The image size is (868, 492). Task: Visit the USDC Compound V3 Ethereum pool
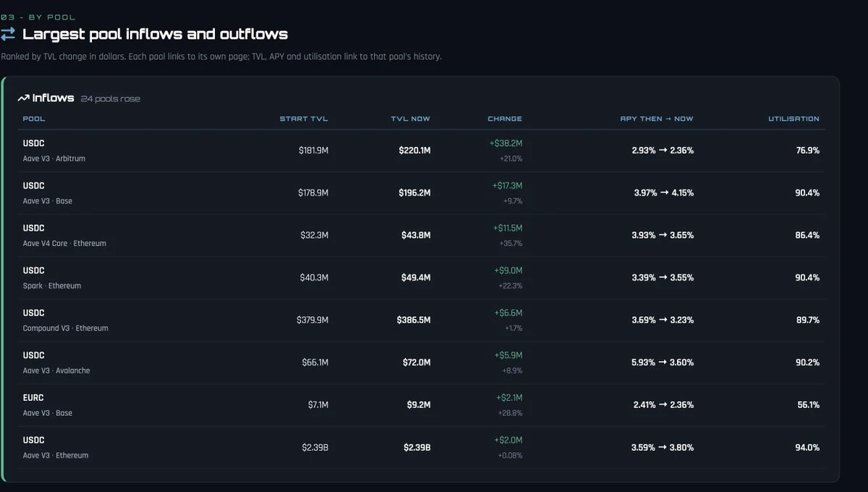(66, 321)
